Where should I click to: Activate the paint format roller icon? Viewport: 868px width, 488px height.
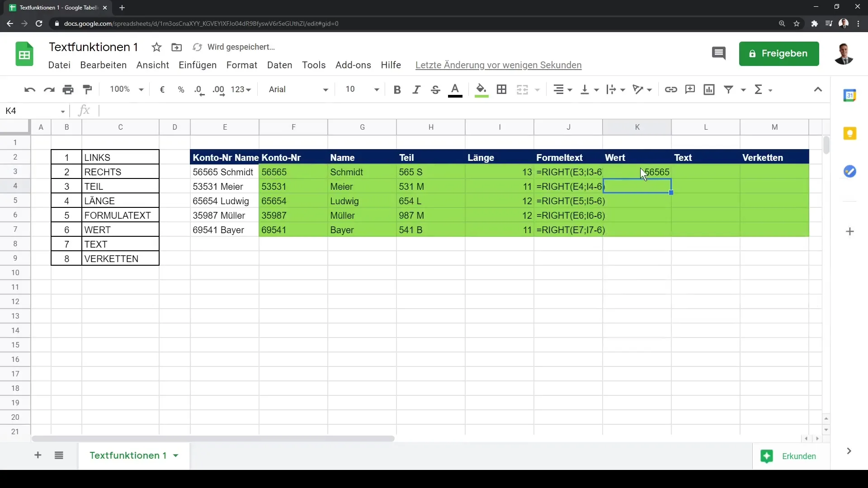(x=88, y=89)
